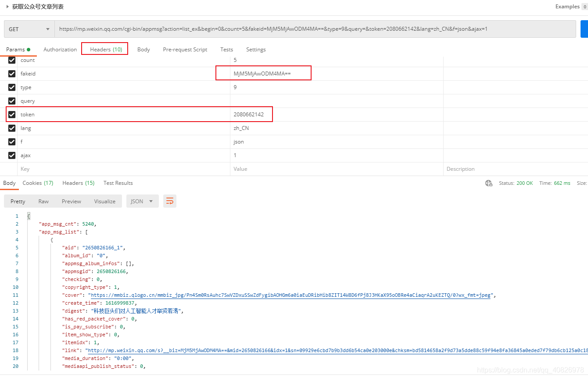The width and height of the screenshot is (588, 378).
Task: Open the request Body tab
Action: click(x=143, y=50)
